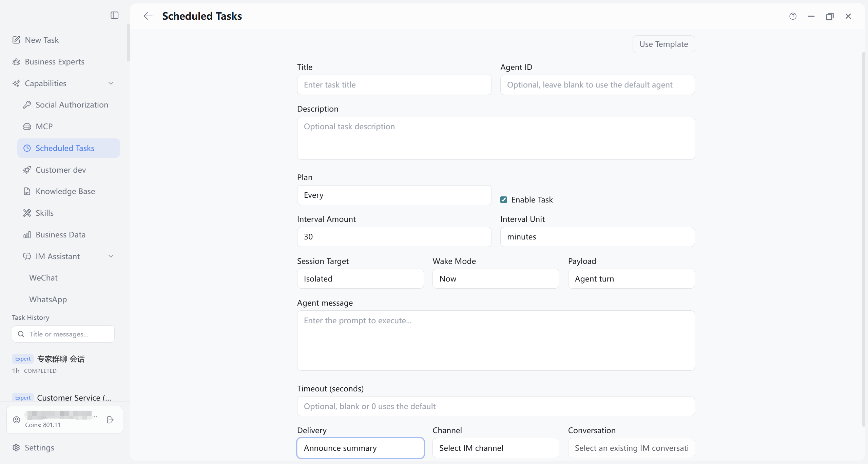This screenshot has width=868, height=464.
Task: Uncheck the Enable Task checkbox
Action: [x=504, y=200]
